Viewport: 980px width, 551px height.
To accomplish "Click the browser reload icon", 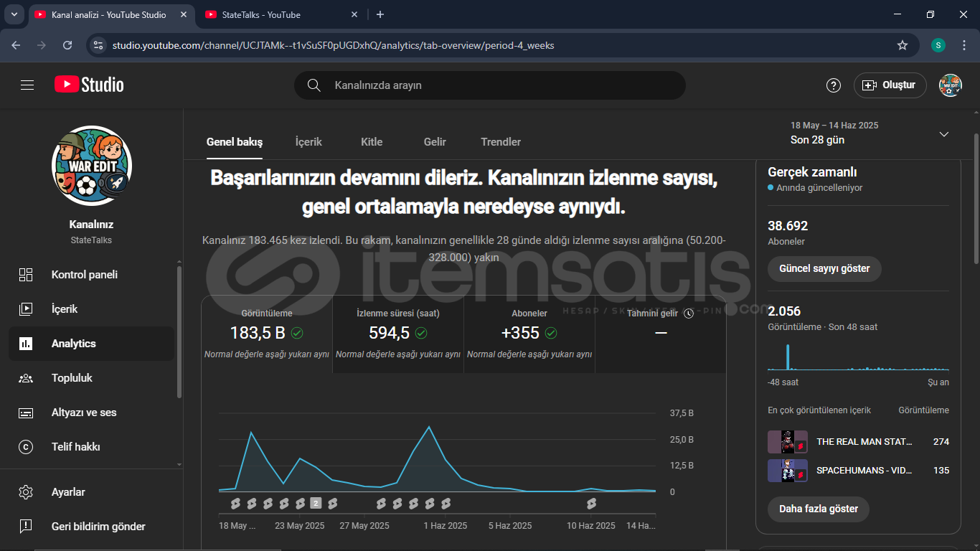I will (67, 45).
